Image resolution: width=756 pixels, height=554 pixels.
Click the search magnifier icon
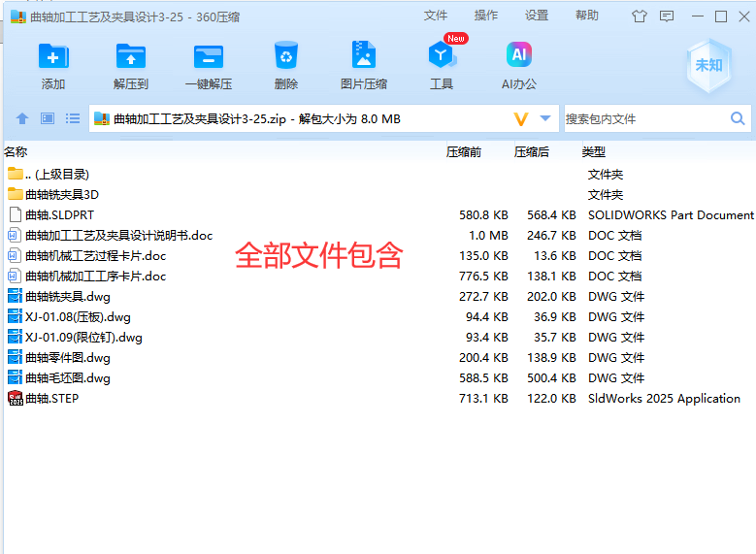[738, 118]
